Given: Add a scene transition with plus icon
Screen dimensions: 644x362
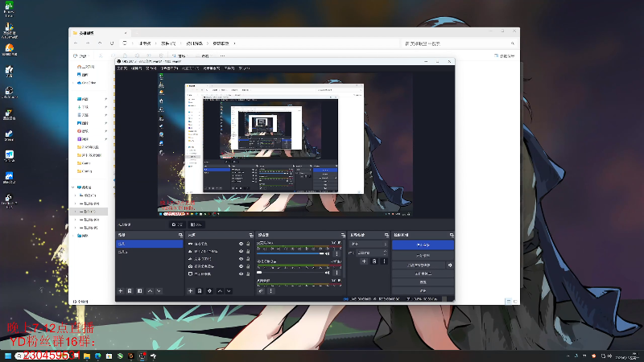Looking at the screenshot, I should click(364, 261).
